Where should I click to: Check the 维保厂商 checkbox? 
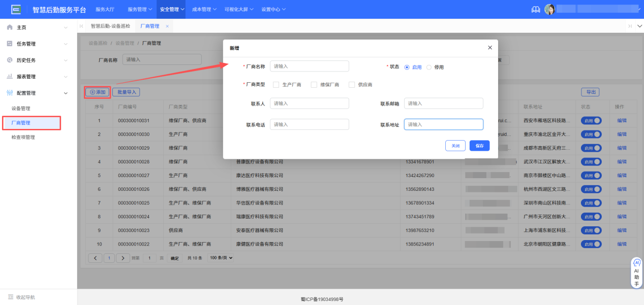coord(314,84)
